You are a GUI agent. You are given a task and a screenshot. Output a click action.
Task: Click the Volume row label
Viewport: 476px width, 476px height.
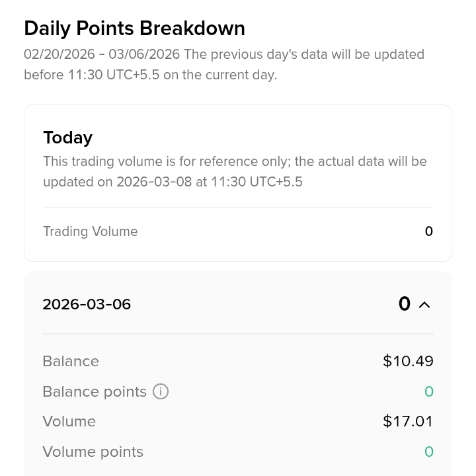click(x=69, y=421)
